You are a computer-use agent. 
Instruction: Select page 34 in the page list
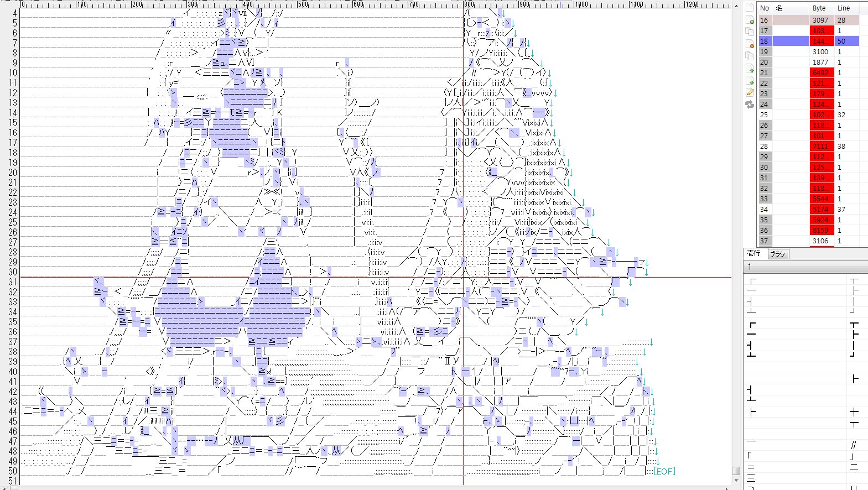[x=764, y=209]
